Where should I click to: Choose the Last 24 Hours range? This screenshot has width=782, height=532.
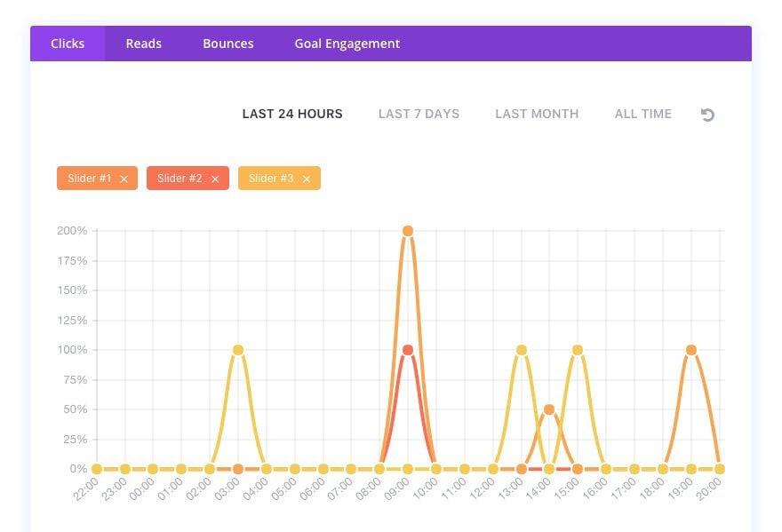click(x=292, y=114)
